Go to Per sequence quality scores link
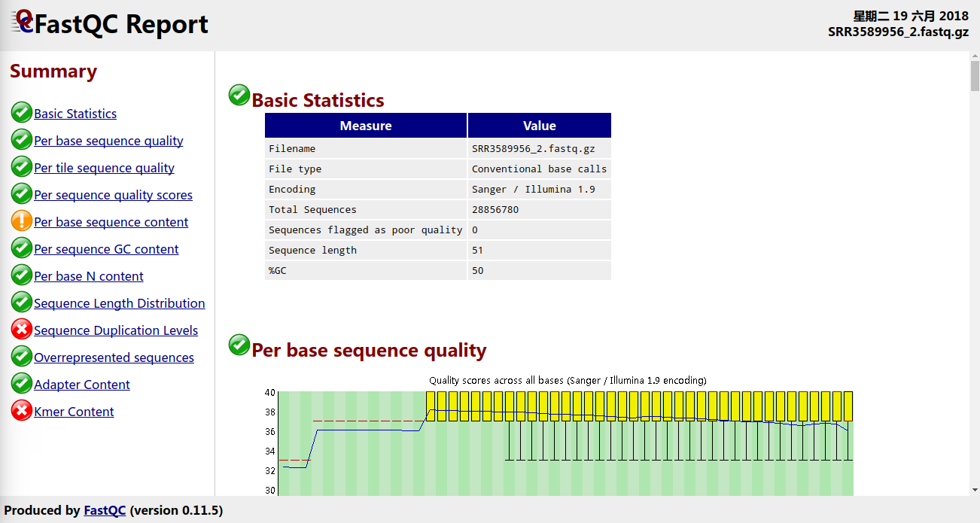The width and height of the screenshot is (980, 523). click(113, 195)
